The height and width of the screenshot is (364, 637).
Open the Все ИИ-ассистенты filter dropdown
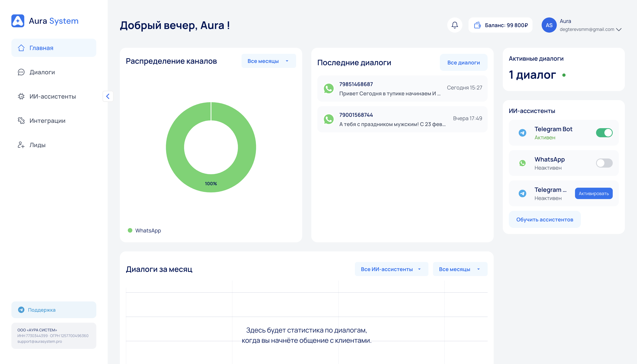click(x=391, y=269)
